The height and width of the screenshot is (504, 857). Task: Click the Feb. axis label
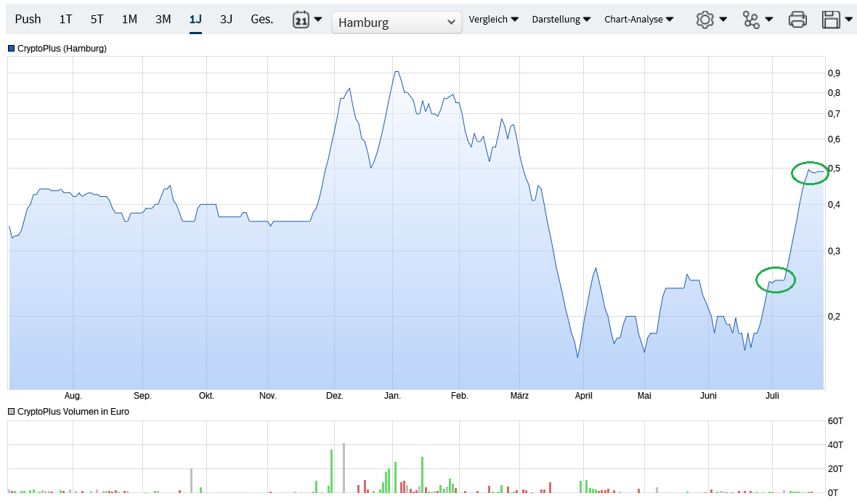pos(459,396)
